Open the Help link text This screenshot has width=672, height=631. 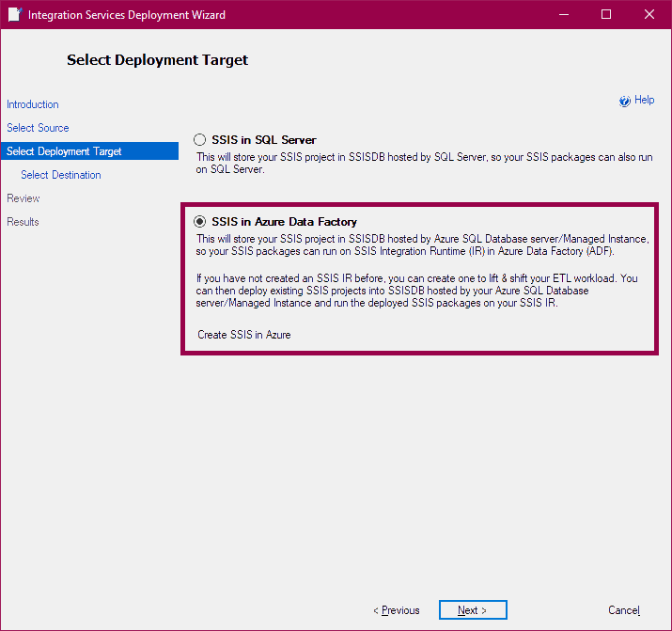pos(644,101)
